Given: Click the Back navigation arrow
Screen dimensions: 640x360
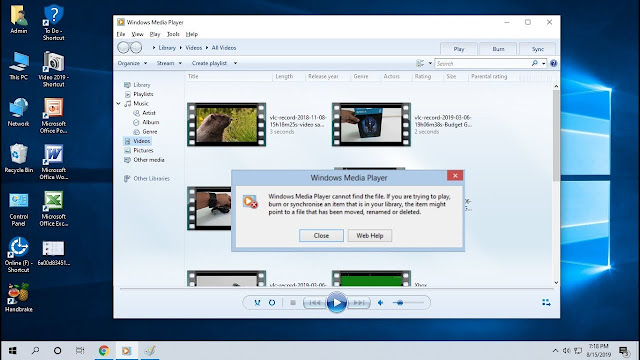Looking at the screenshot, I should 123,48.
